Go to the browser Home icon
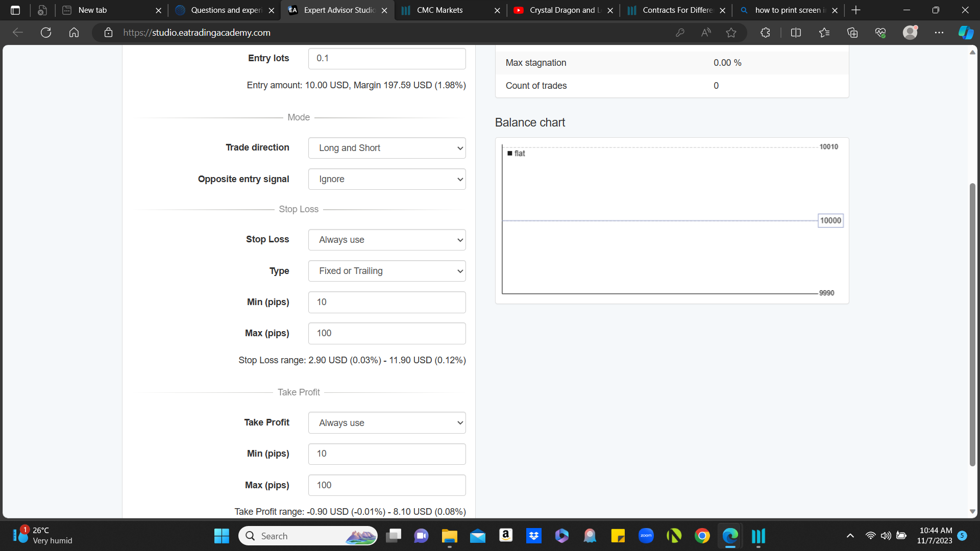 [x=74, y=33]
